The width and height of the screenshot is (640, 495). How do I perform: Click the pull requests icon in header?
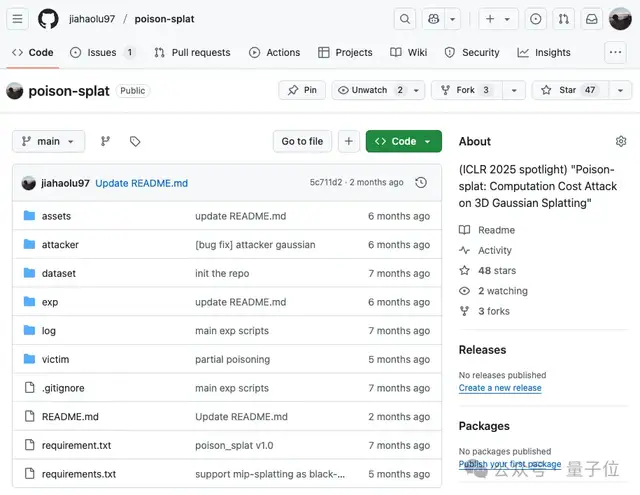(564, 19)
